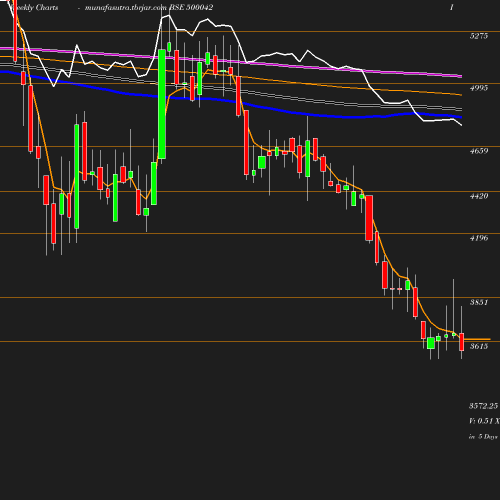The image size is (500, 500).
Task: Click the 3851 price level label
Action: pos(479,302)
